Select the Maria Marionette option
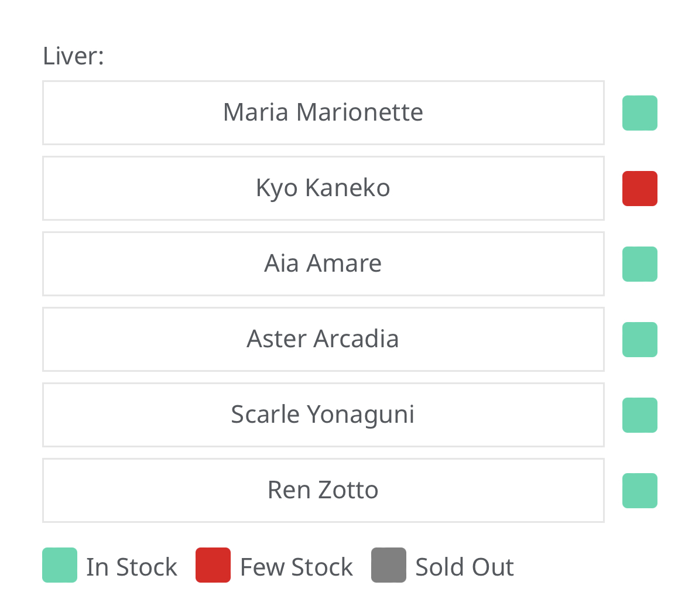The image size is (685, 616). (323, 112)
